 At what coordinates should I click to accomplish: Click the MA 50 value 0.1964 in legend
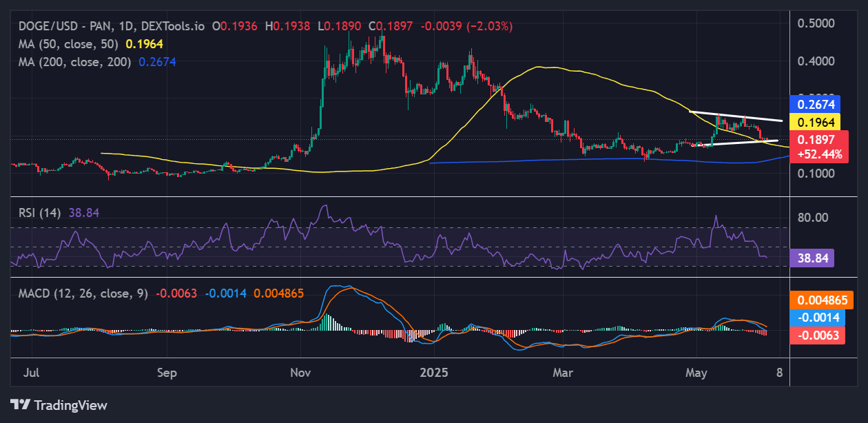pos(144,43)
